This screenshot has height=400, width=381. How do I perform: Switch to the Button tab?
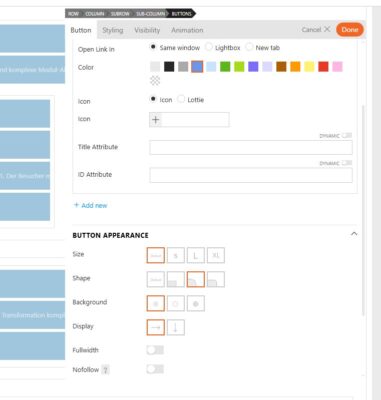coord(81,30)
